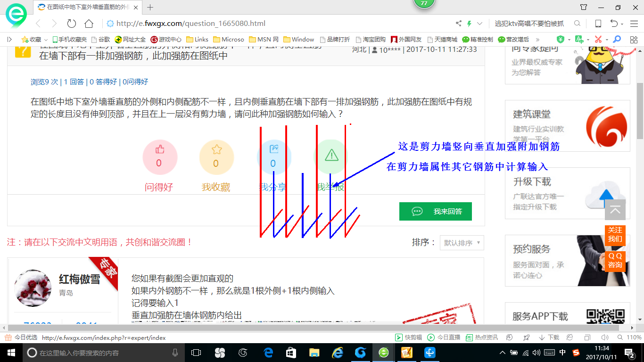Open the 默认排序 sort dropdown
Viewport: 644px width, 362px height.
462,243
